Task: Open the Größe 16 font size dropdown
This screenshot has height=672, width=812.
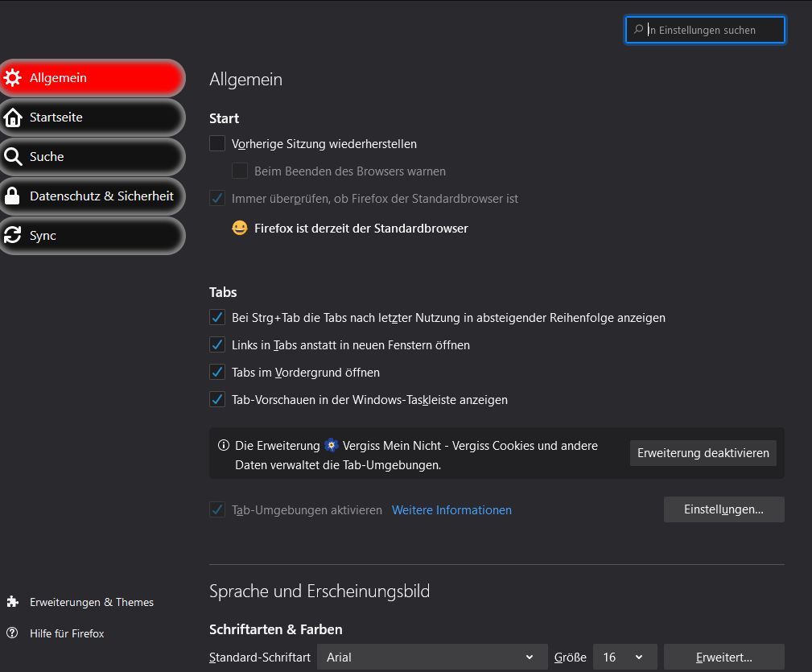Action: (x=624, y=657)
